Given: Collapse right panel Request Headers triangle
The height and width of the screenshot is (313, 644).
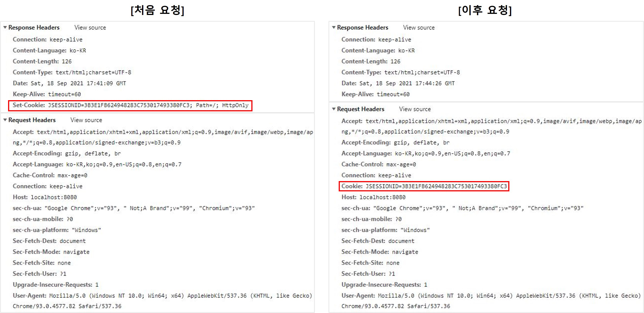Looking at the screenshot, I should tap(334, 109).
